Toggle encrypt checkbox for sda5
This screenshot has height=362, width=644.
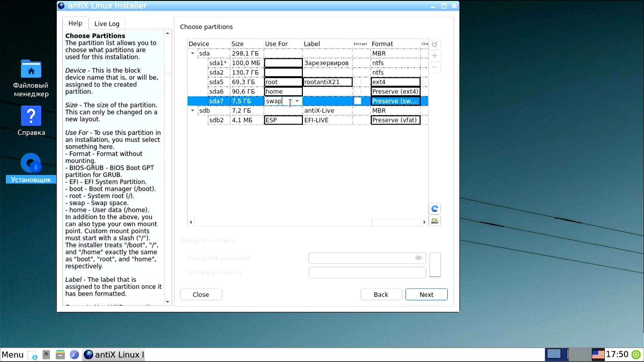(358, 82)
